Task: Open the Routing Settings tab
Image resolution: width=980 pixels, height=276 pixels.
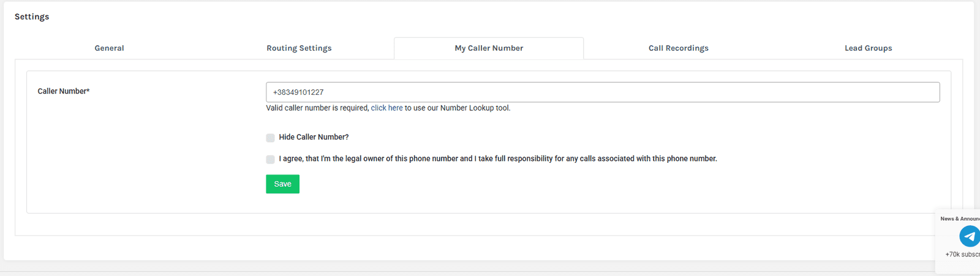Action: coord(299,48)
